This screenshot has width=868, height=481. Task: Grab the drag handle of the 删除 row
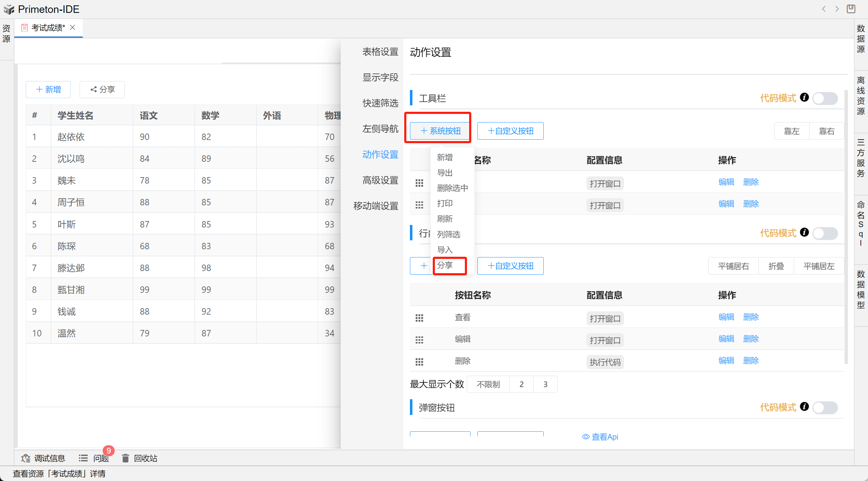(419, 362)
